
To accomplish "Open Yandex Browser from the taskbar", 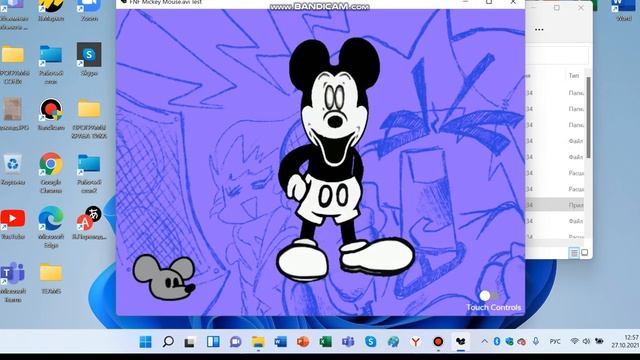I will point(416,342).
